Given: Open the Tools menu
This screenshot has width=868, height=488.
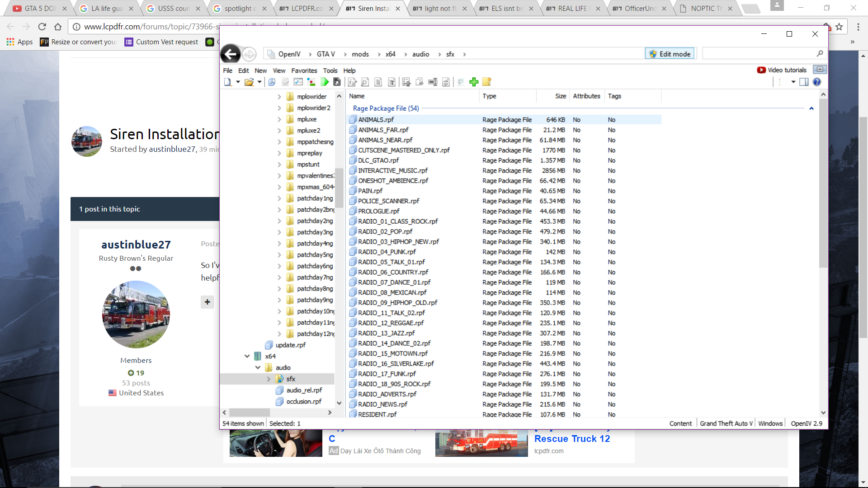Looking at the screenshot, I should pos(330,70).
